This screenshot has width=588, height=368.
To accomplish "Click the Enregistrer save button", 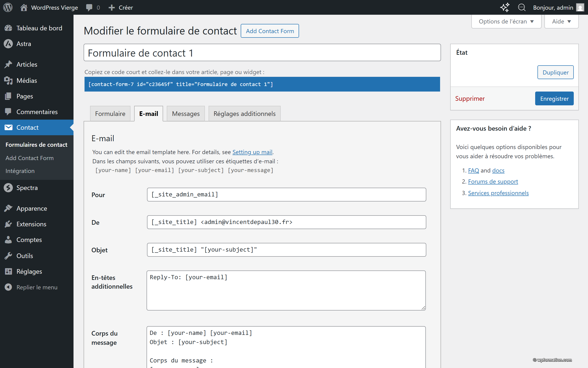I will click(x=554, y=98).
